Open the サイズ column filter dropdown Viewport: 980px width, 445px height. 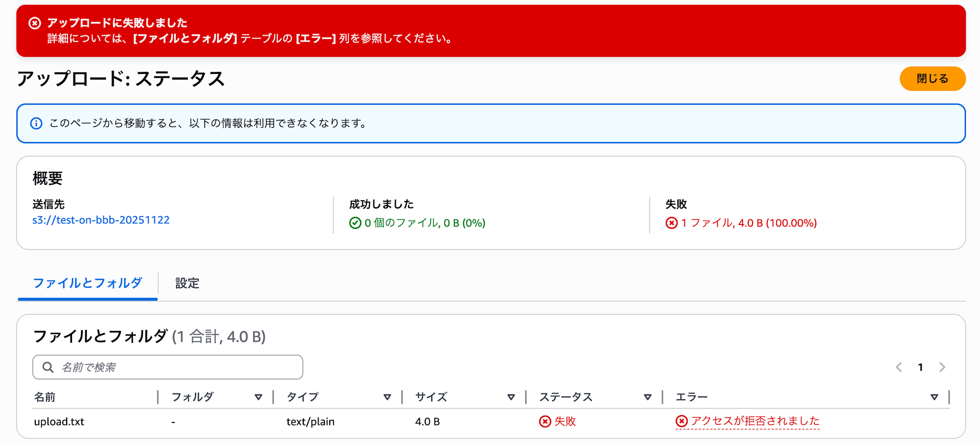(512, 397)
